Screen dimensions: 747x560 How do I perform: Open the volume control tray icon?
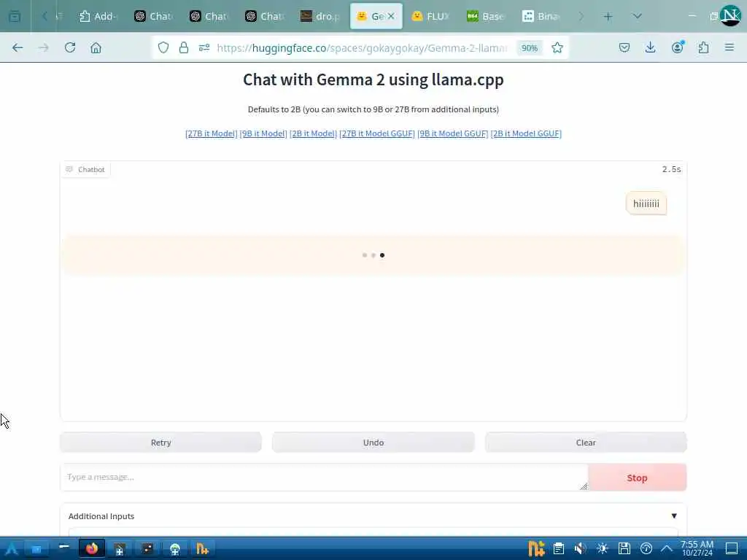click(x=580, y=548)
